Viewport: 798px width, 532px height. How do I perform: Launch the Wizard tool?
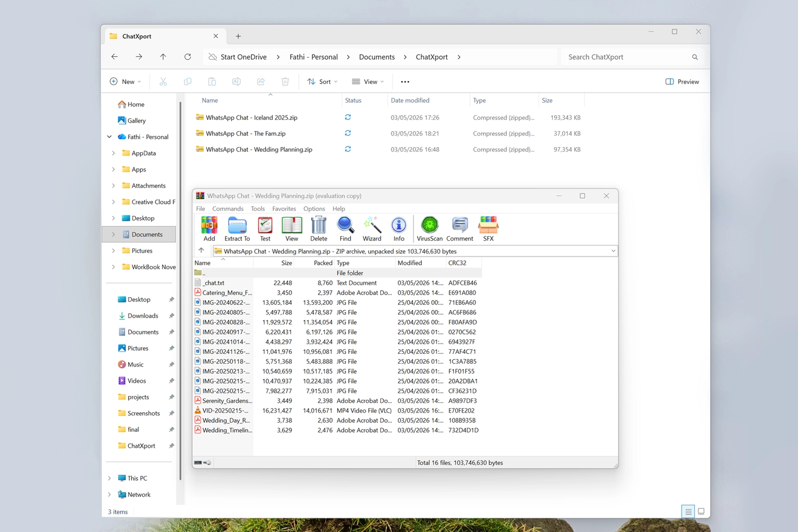(x=371, y=229)
